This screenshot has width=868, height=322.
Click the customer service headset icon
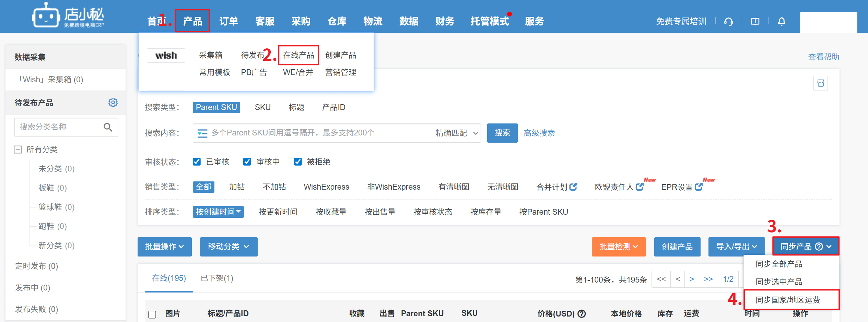point(728,22)
